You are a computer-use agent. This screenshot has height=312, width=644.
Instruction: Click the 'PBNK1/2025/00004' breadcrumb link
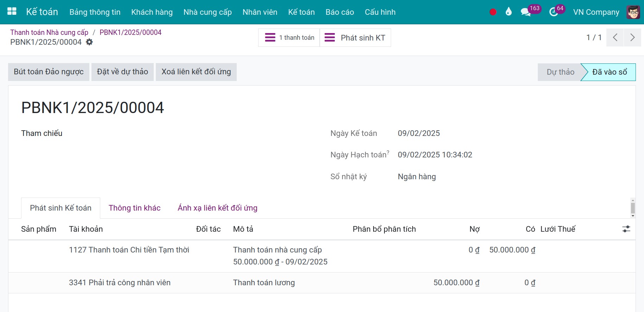pyautogui.click(x=130, y=32)
